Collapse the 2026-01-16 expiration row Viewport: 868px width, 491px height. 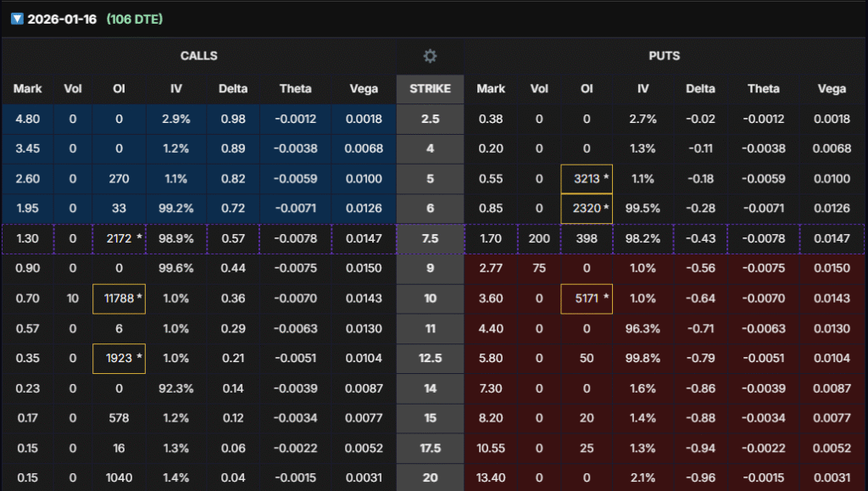[17, 19]
